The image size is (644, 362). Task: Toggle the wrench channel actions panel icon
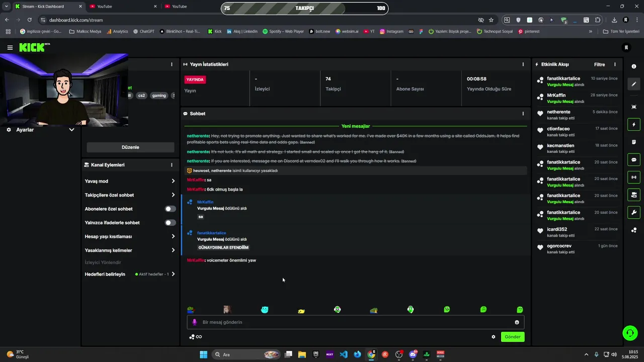(x=633, y=212)
